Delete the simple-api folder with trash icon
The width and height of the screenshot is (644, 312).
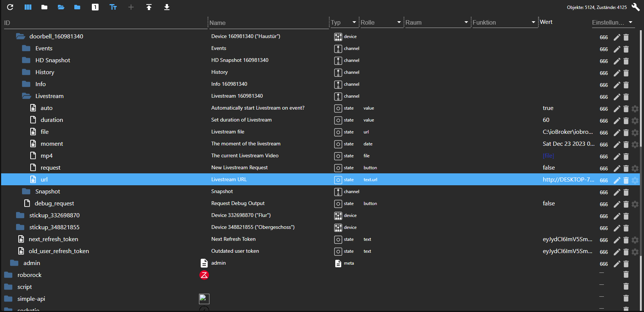pos(626,298)
